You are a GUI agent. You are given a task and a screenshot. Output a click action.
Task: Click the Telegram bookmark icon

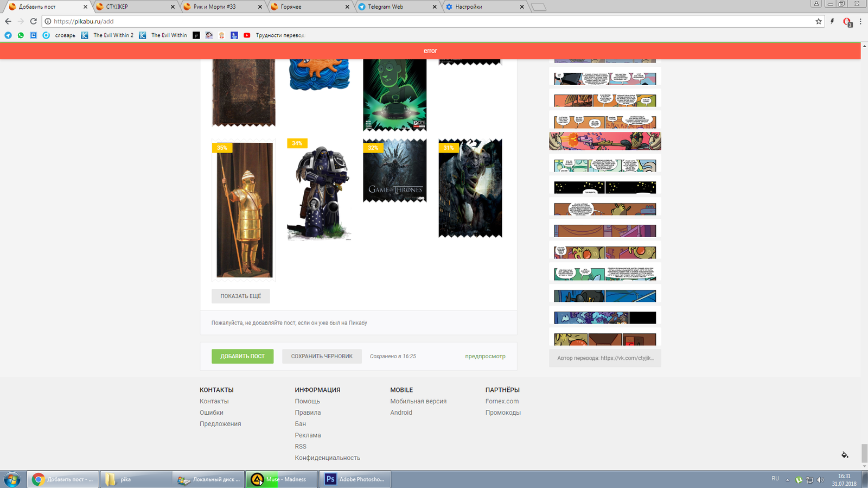pyautogui.click(x=8, y=35)
